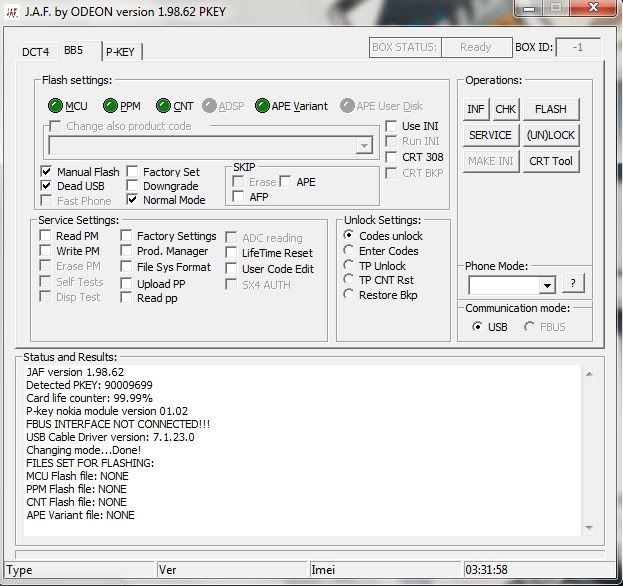
Task: Tick the CRT 308 checkbox
Action: 391,157
